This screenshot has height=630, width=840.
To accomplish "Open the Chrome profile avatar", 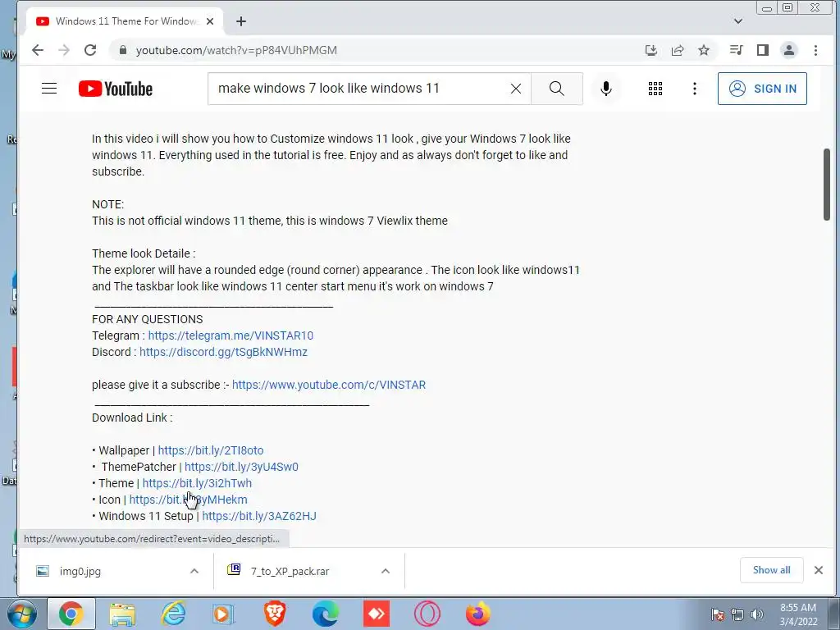I will pos(788,50).
